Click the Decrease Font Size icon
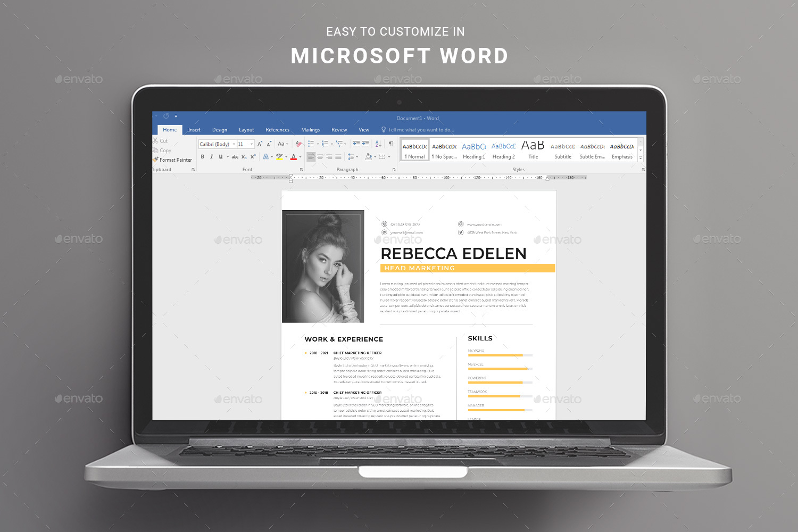Screen dimensions: 798x532 pos(269,144)
